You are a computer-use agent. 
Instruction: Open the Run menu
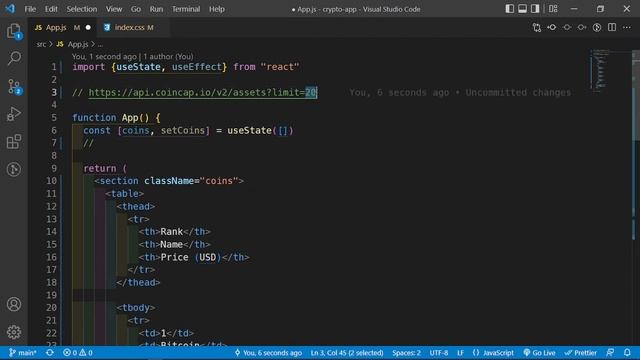point(156,9)
